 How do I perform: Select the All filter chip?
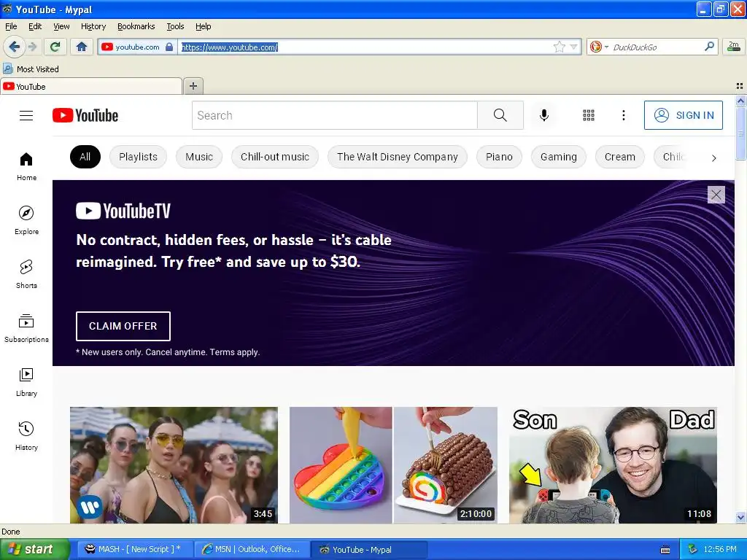(85, 157)
